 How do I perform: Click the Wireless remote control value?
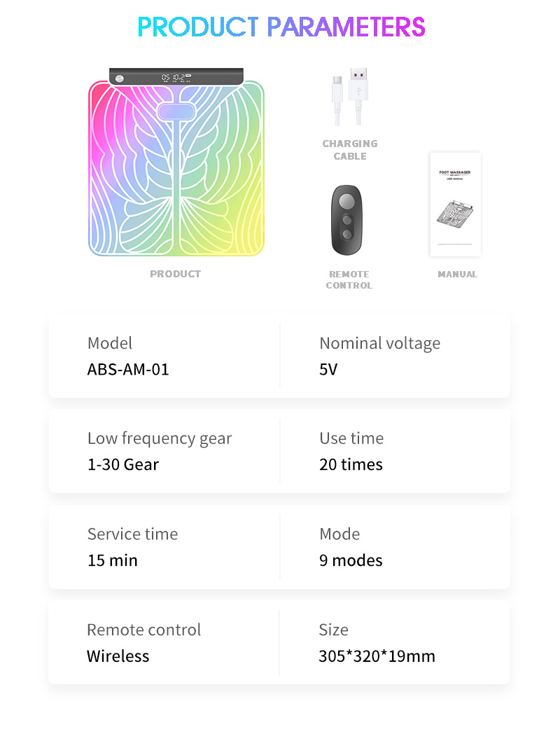(x=118, y=656)
